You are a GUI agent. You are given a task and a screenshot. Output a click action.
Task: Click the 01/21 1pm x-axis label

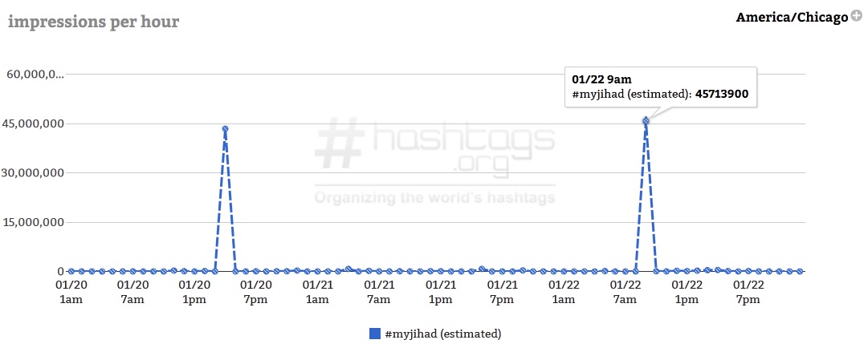click(x=441, y=293)
